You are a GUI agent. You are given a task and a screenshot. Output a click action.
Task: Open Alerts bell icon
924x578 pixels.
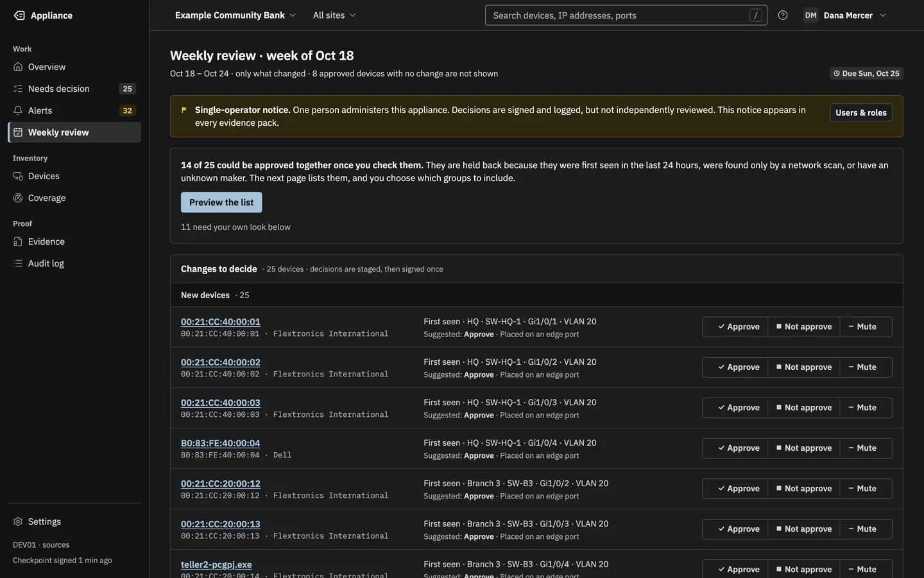18,110
